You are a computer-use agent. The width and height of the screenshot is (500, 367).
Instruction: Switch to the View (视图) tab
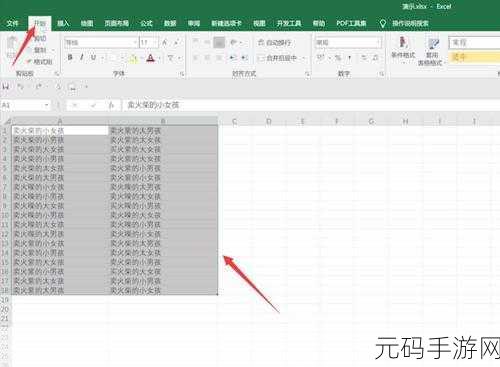(259, 23)
